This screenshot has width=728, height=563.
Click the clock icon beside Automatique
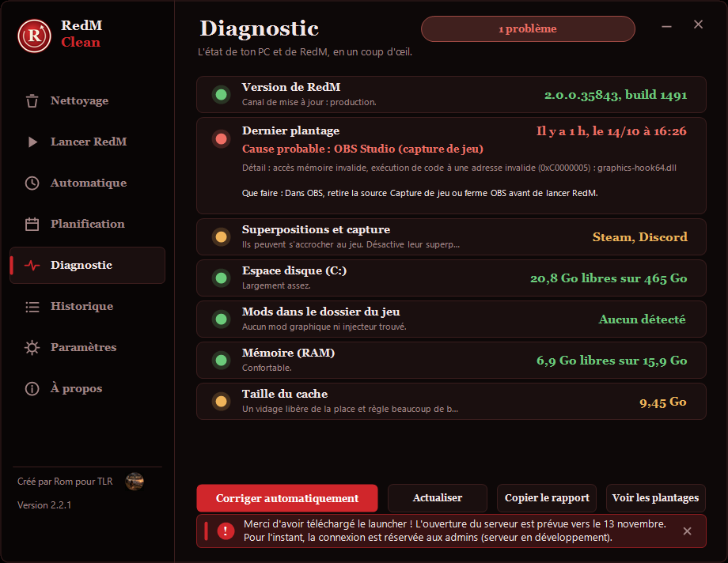[32, 183]
